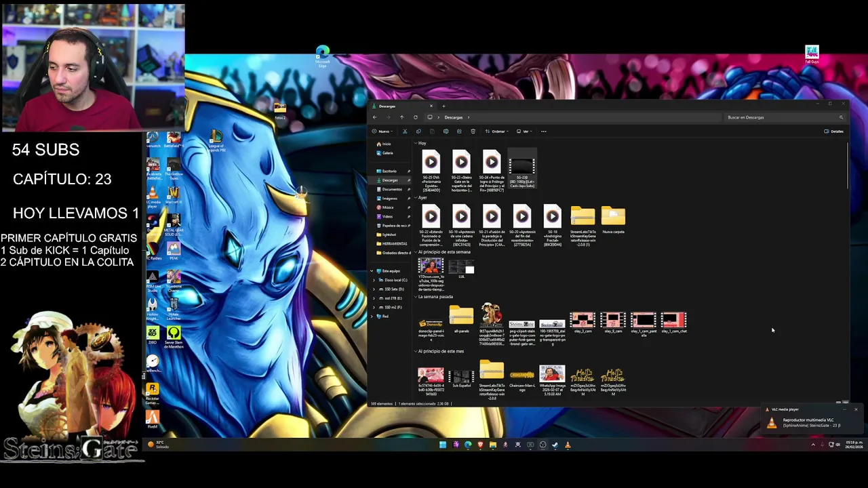The image size is (868, 488).
Task: Collapse the Ayer file group
Action: click(x=416, y=197)
